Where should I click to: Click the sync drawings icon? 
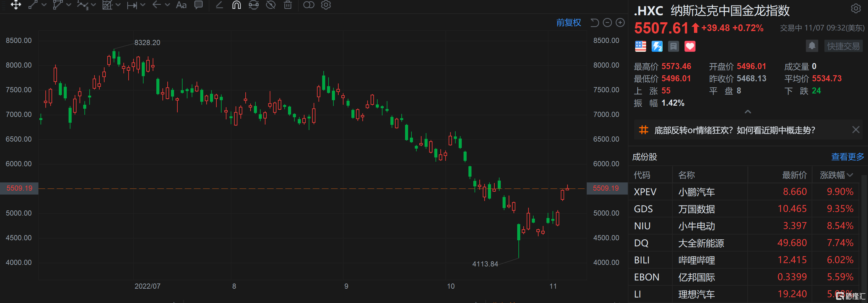coord(254,5)
